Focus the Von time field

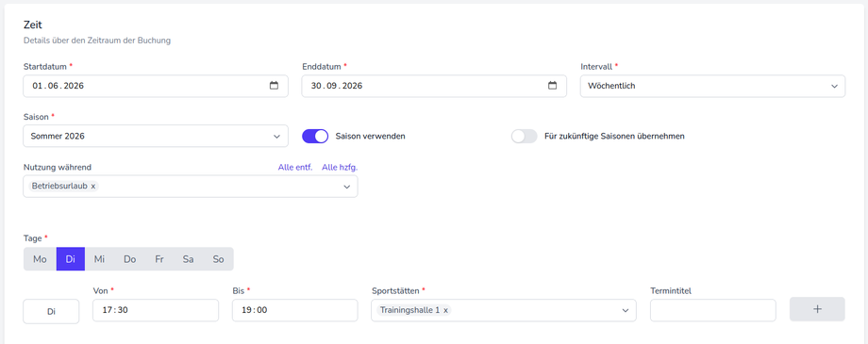point(156,310)
